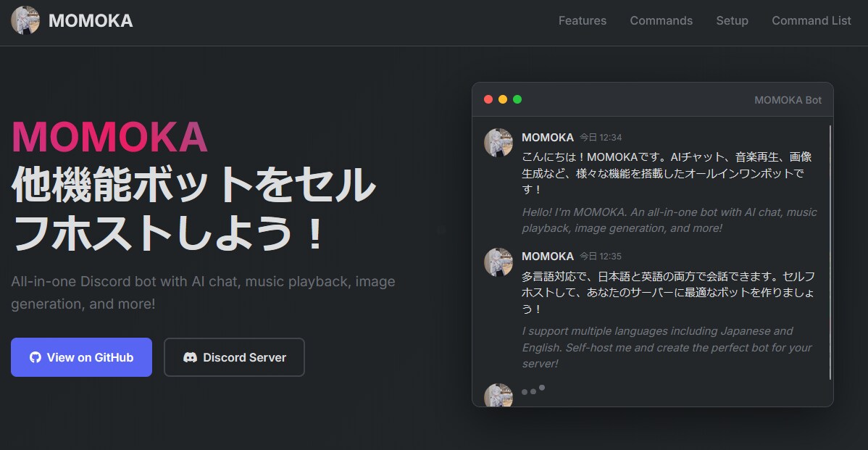Click the MOMOKA logo avatar in header
This screenshot has height=450, width=868.
pos(25,20)
